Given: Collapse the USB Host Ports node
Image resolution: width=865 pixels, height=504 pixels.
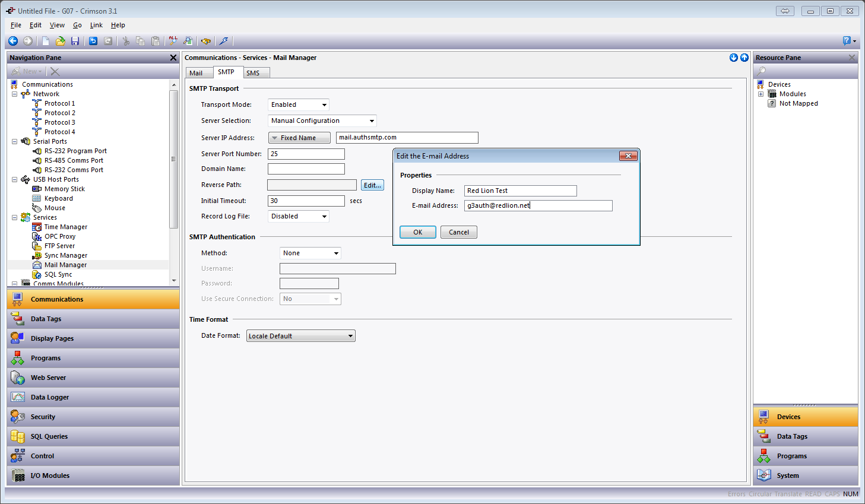Looking at the screenshot, I should [15, 179].
